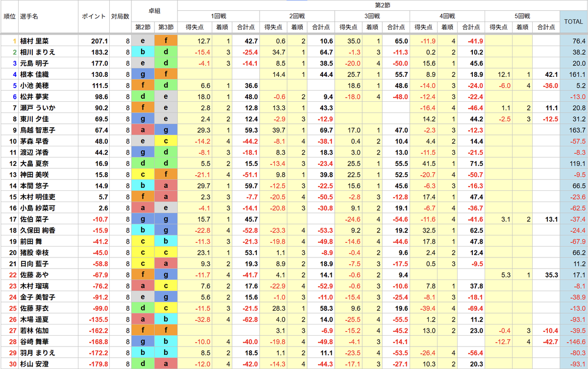Viewport: 588px width, 369px height.
Task: Select 第3節 table cell in 茅森 早香 row
Action: [166, 141]
